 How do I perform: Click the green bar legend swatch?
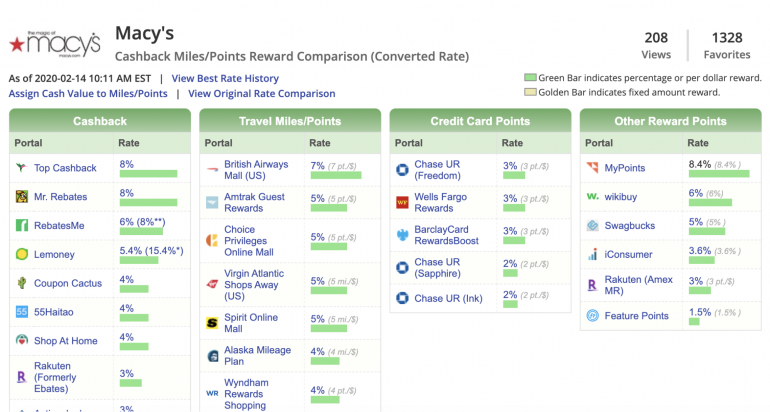[x=529, y=77]
